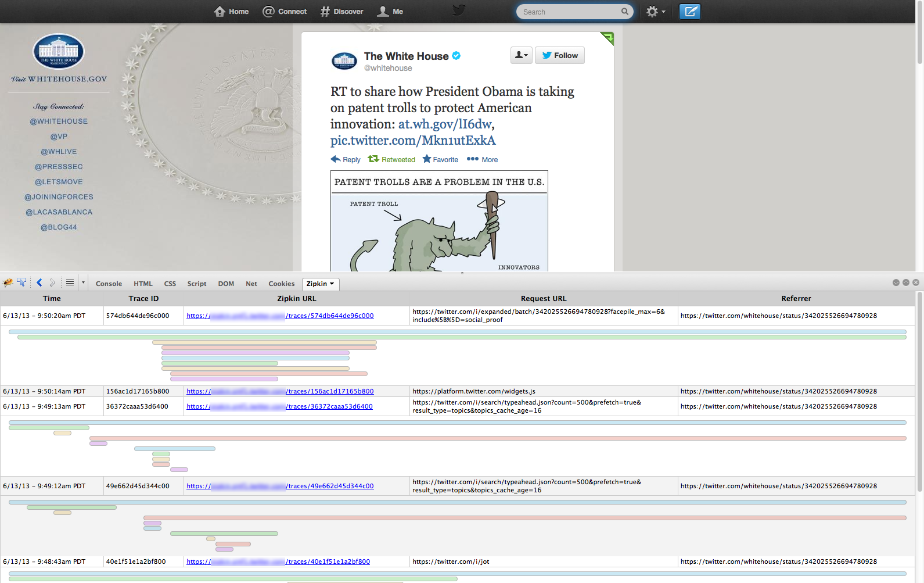Switch to the Net tab
The height and width of the screenshot is (583, 924).
251,284
